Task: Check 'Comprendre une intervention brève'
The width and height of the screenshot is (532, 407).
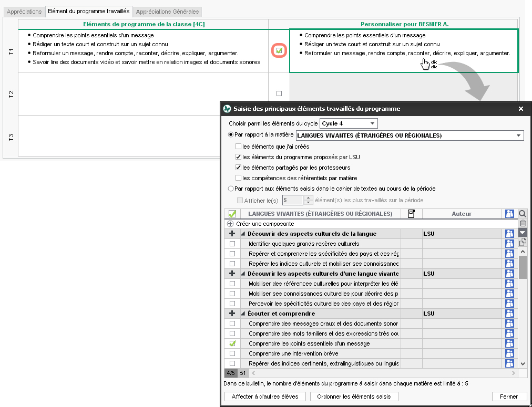Action: [x=232, y=353]
